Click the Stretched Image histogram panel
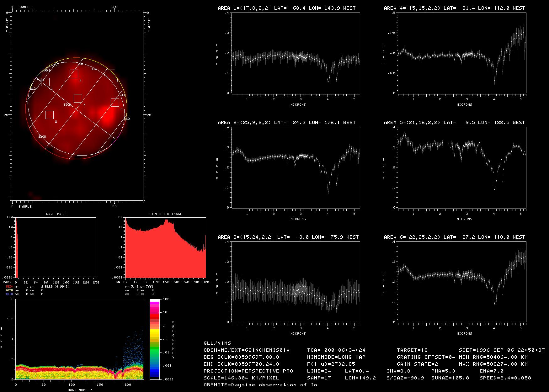 pyautogui.click(x=166, y=247)
